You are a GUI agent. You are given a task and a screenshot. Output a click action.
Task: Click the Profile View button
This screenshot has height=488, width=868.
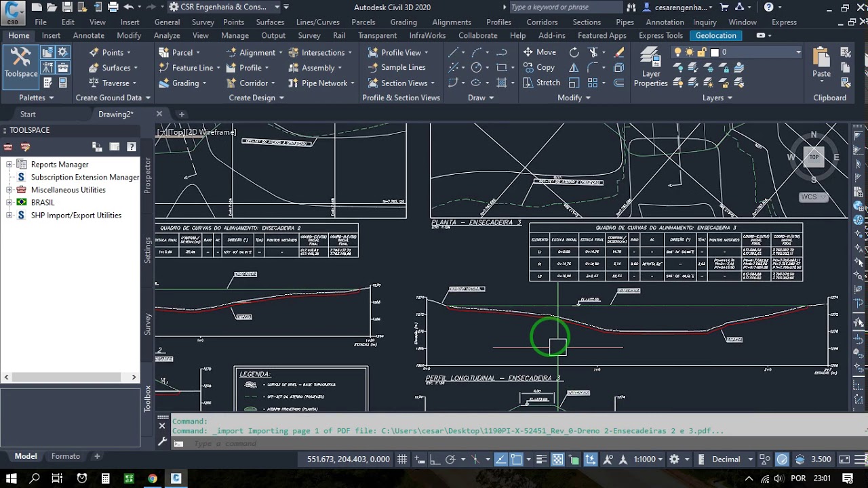[398, 52]
